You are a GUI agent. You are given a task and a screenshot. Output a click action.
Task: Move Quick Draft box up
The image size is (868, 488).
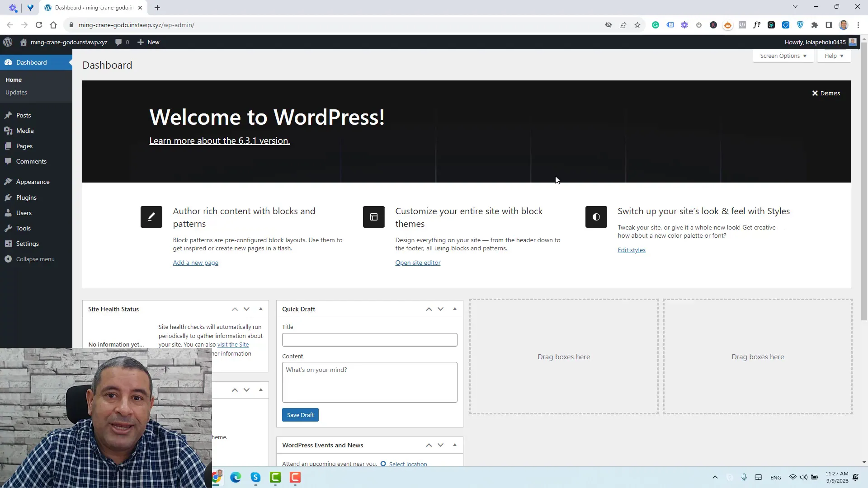click(x=429, y=309)
